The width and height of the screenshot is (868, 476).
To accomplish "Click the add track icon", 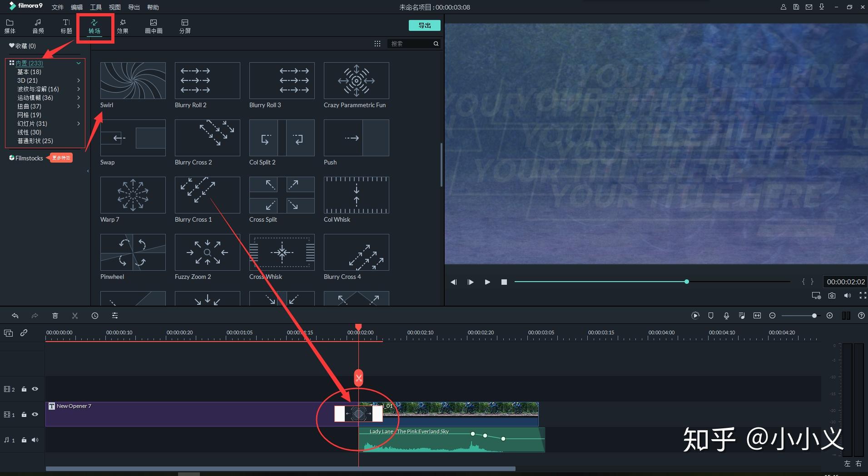I will (8, 333).
